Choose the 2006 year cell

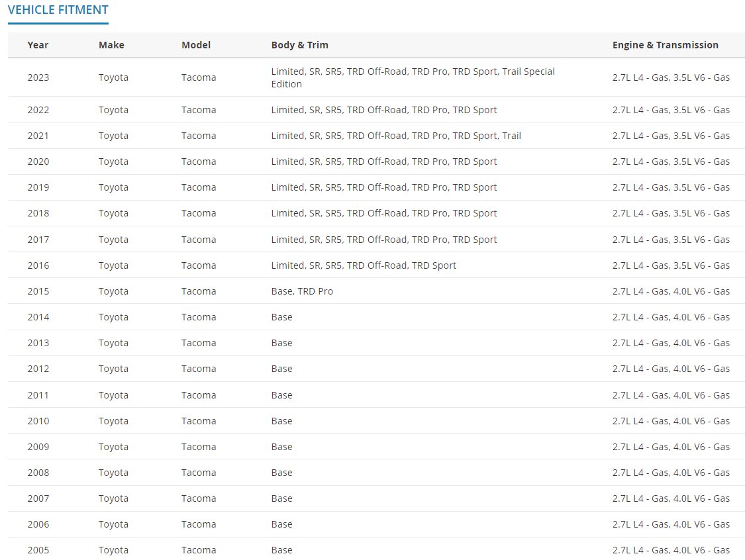pos(38,524)
